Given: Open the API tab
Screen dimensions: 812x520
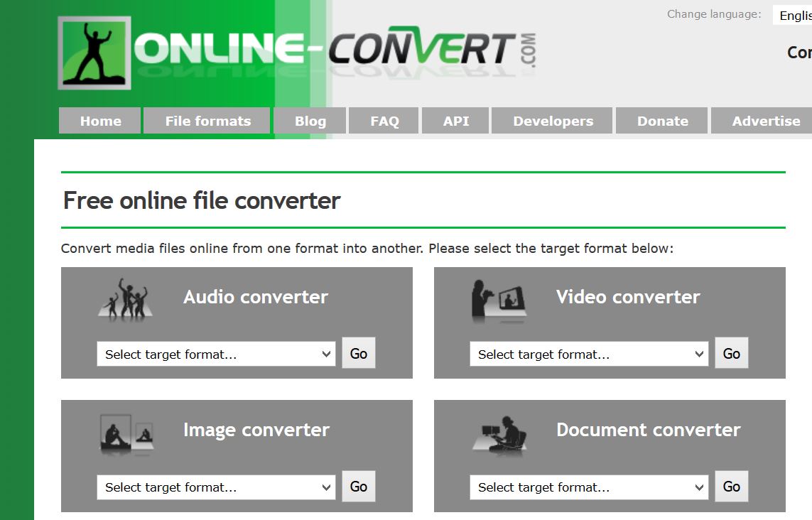Looking at the screenshot, I should pos(455,121).
